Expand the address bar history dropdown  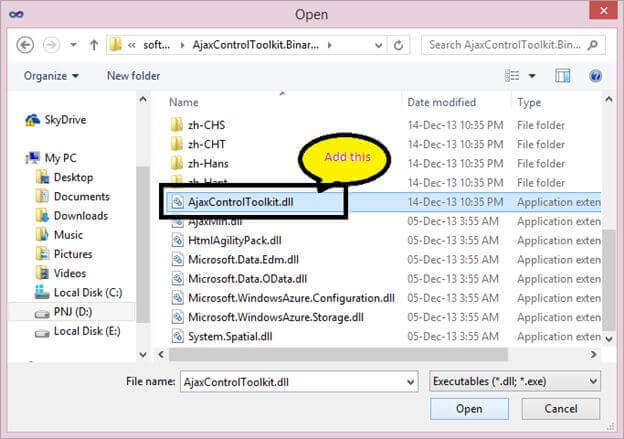point(378,45)
